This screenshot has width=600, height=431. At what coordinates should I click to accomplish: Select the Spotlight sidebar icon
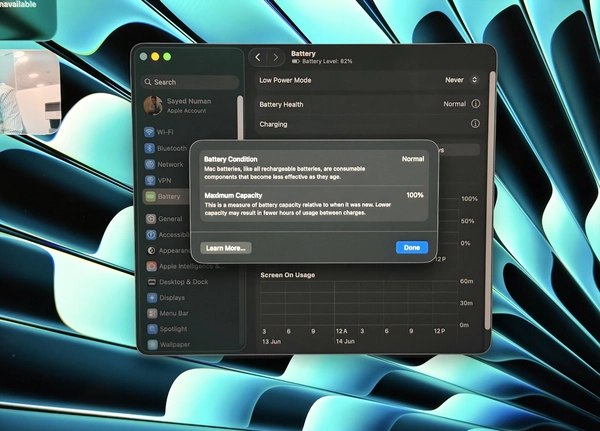[152, 329]
